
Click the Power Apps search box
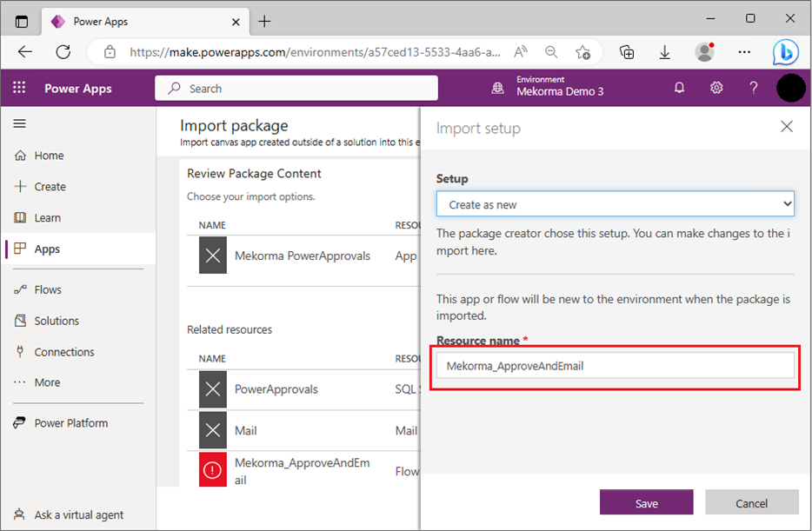[x=296, y=88]
